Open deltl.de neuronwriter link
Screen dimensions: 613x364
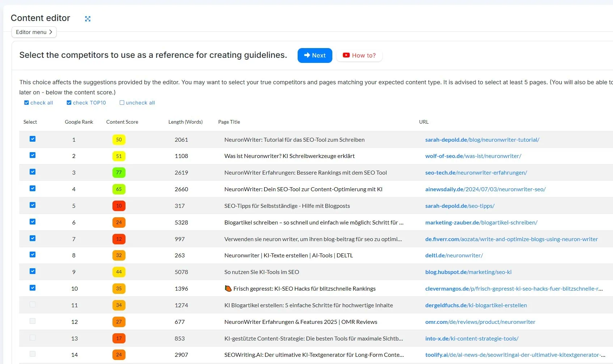click(x=454, y=256)
